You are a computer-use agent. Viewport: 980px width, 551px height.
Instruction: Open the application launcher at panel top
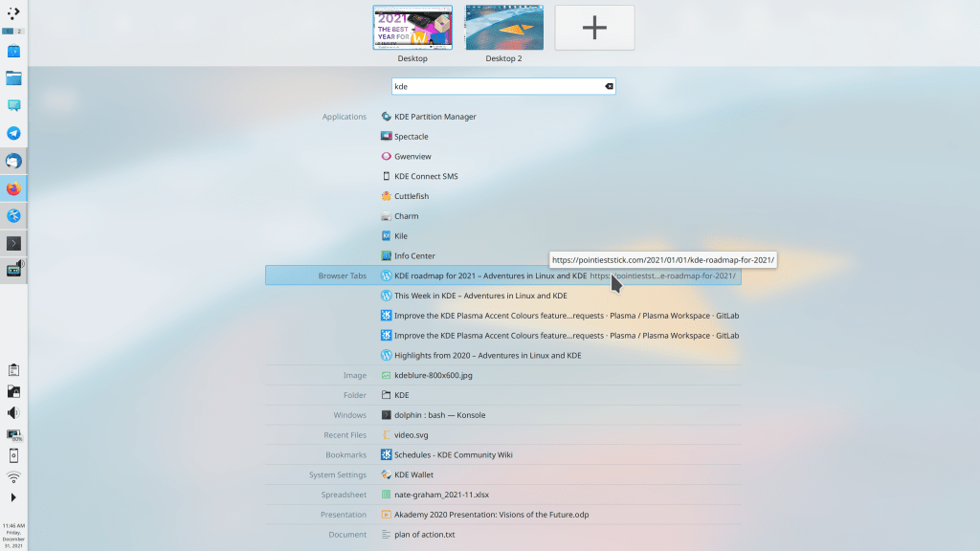(13, 13)
